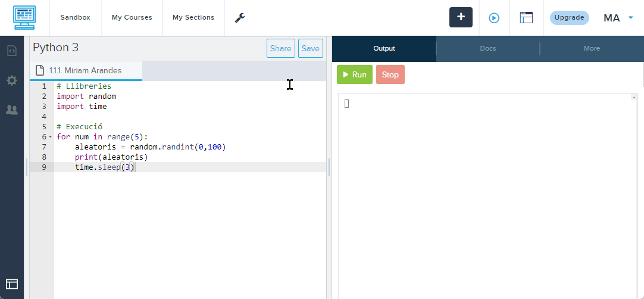
Task: Open the code file icon in sidebar
Action: [12, 51]
